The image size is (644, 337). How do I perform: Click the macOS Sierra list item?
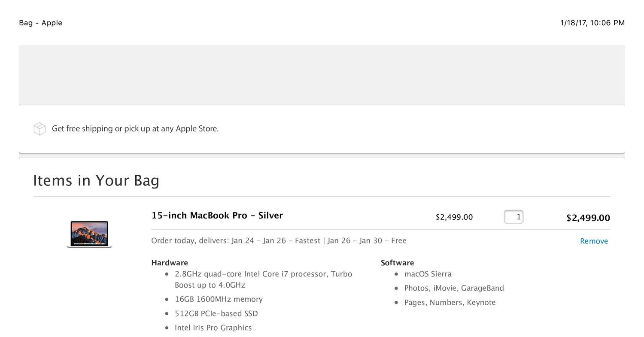pos(428,273)
